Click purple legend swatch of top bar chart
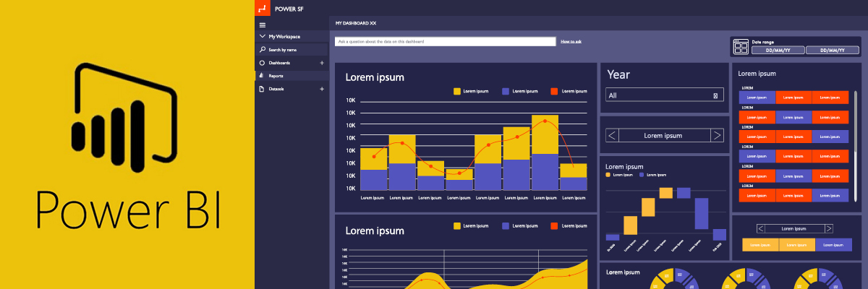Screen dimensions: 868x289 pos(506,91)
